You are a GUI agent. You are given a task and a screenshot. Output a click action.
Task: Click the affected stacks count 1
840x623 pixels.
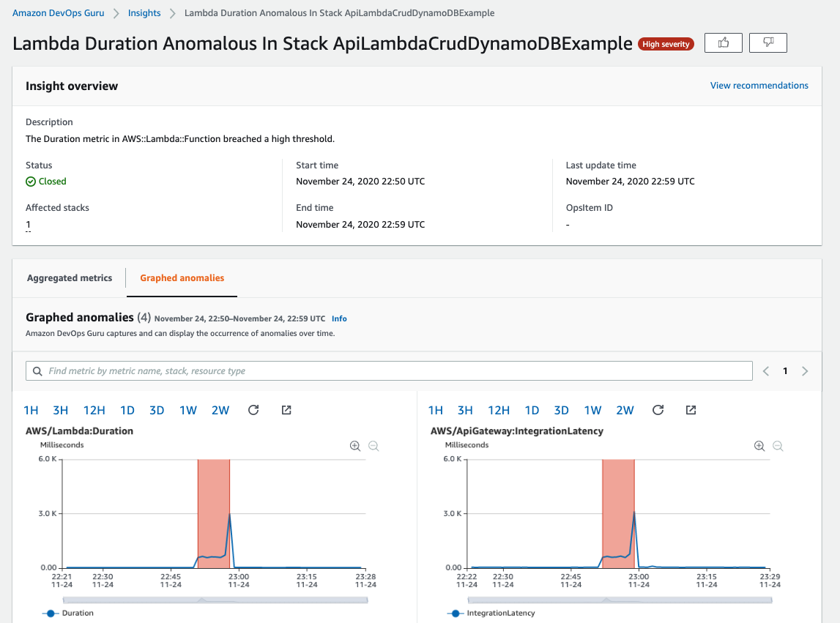[x=29, y=225]
